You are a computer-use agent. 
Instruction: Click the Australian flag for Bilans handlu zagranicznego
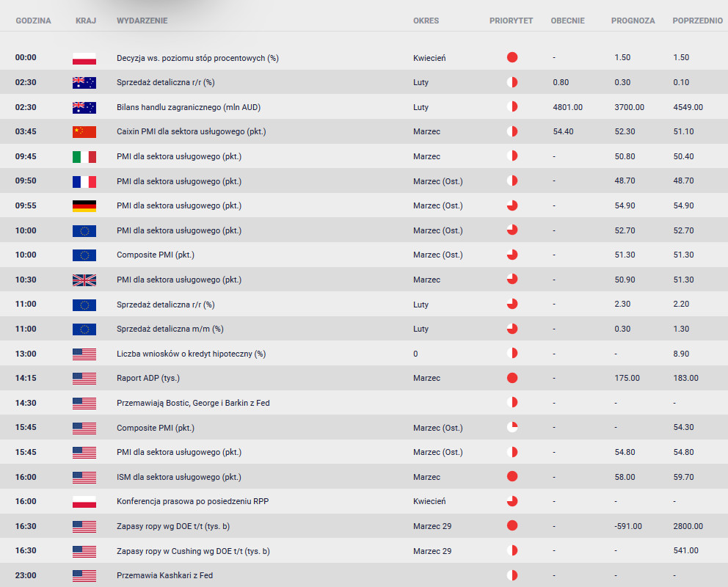(x=84, y=107)
